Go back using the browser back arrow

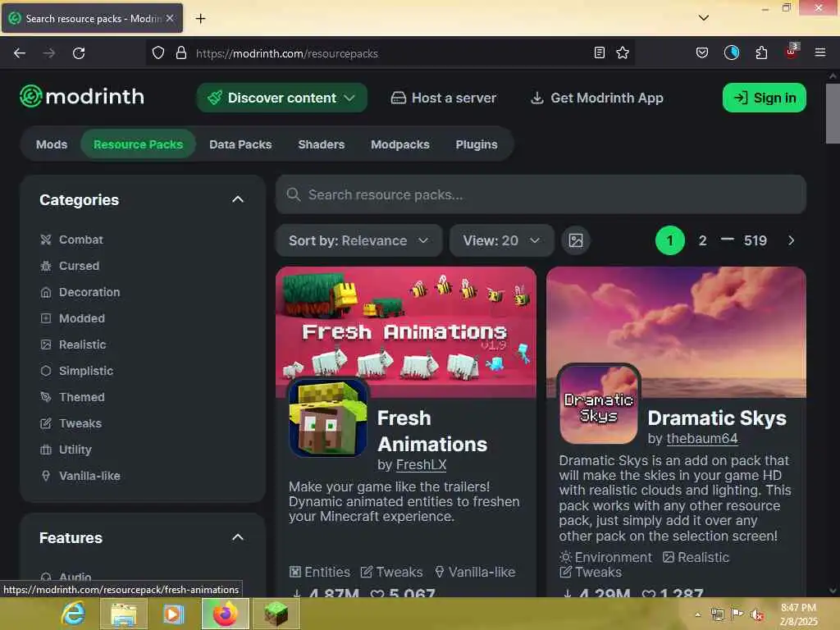(x=20, y=53)
